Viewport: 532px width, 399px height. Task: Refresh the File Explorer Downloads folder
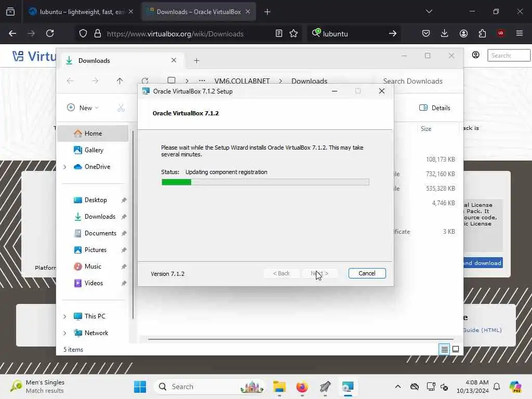point(145,81)
